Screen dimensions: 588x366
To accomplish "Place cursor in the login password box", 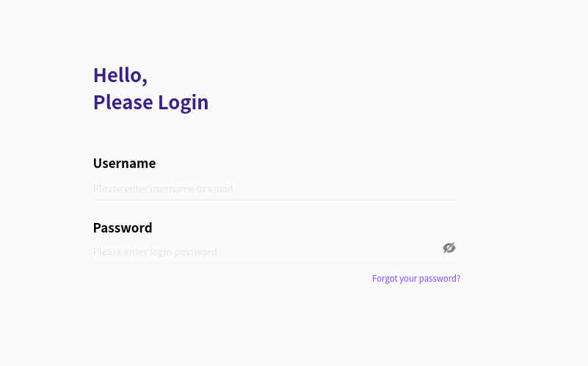I will click(x=266, y=252).
